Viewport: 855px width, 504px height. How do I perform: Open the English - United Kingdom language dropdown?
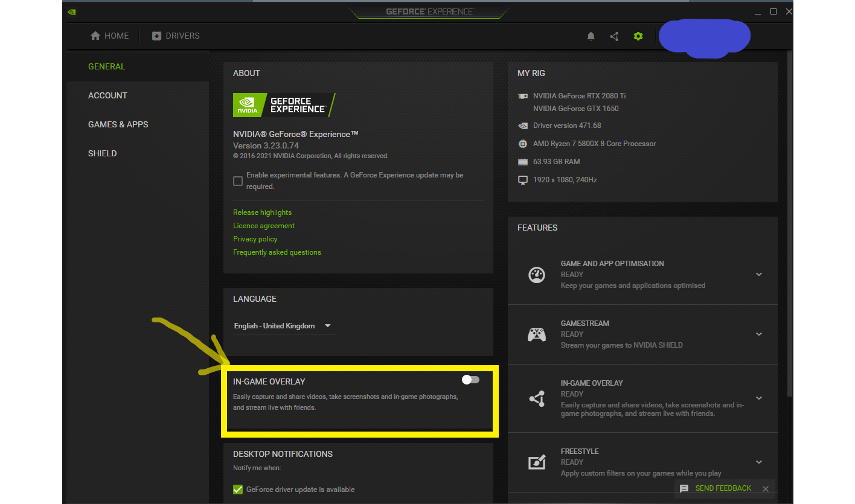(283, 326)
